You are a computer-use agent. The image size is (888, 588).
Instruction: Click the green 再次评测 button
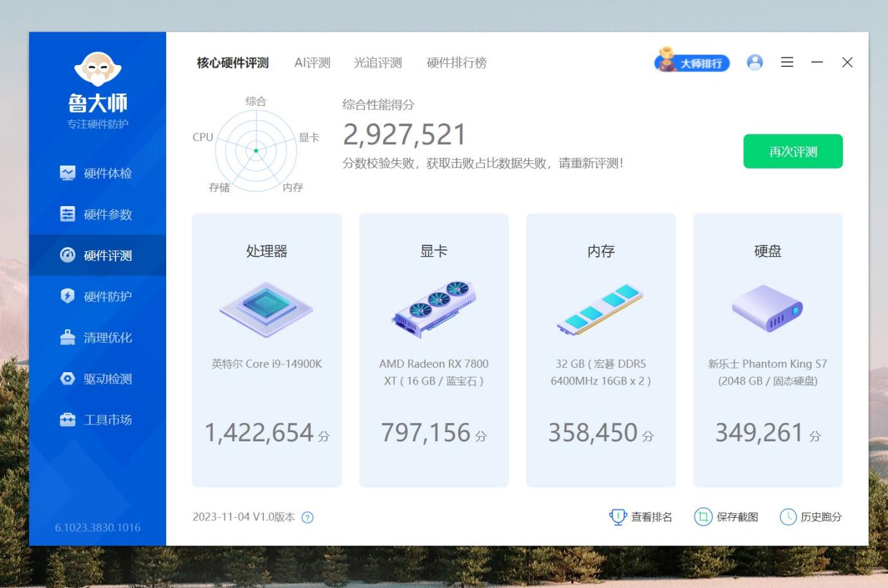(793, 151)
